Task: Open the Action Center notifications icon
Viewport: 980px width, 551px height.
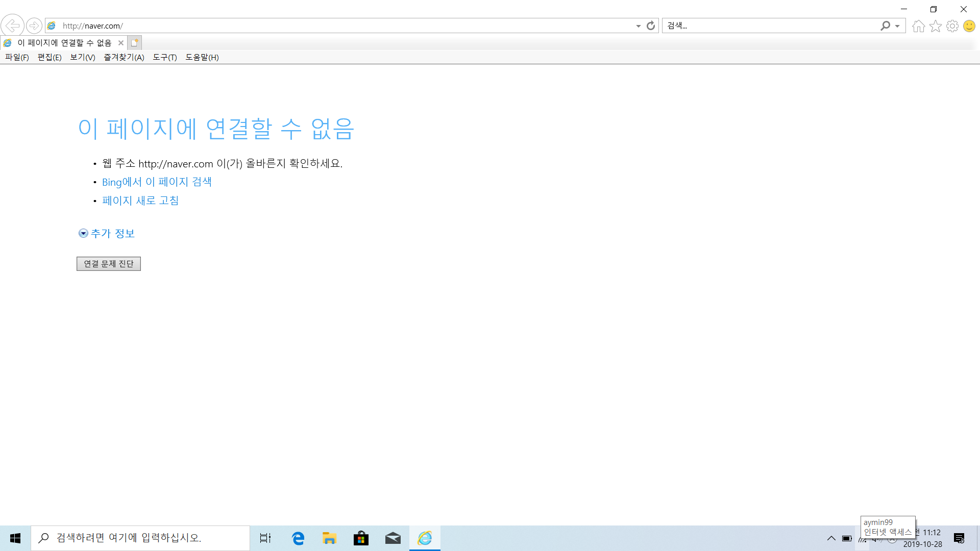Action: click(x=959, y=538)
